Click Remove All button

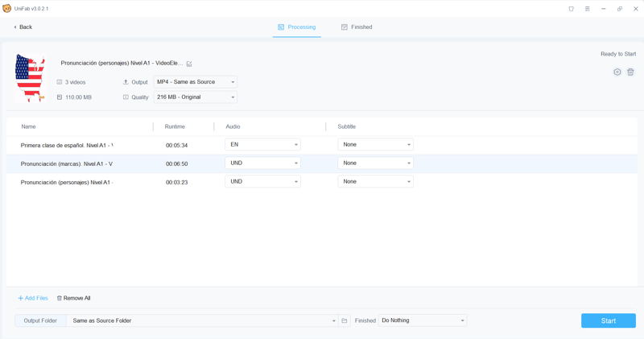point(73,298)
